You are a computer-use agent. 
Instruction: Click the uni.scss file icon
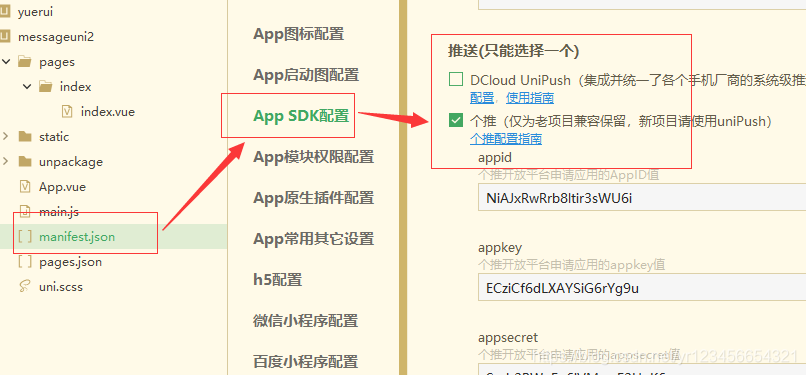click(24, 286)
